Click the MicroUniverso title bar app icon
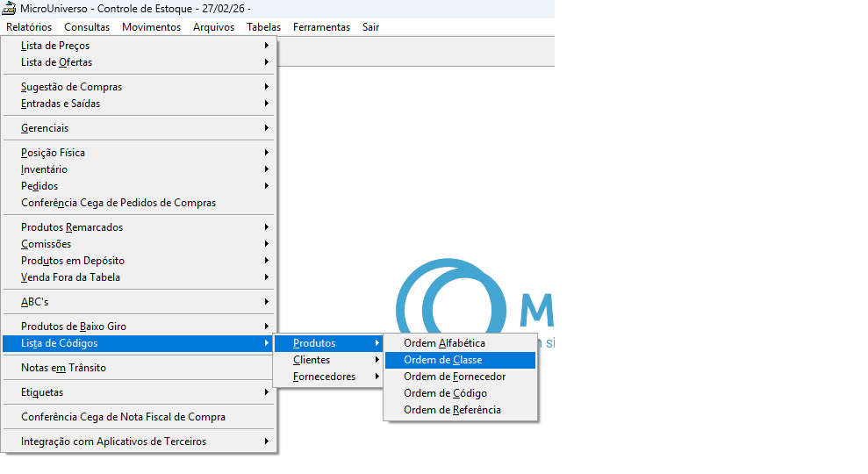868x474 pixels. tap(10, 9)
